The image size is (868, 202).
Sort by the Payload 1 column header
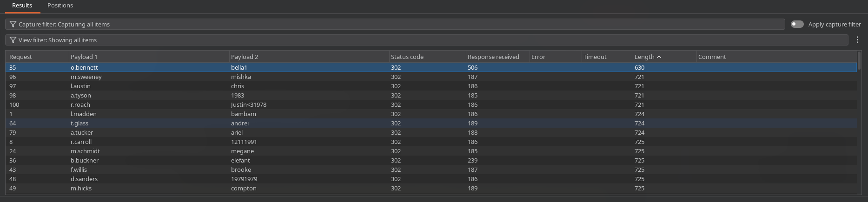pyautogui.click(x=149, y=57)
